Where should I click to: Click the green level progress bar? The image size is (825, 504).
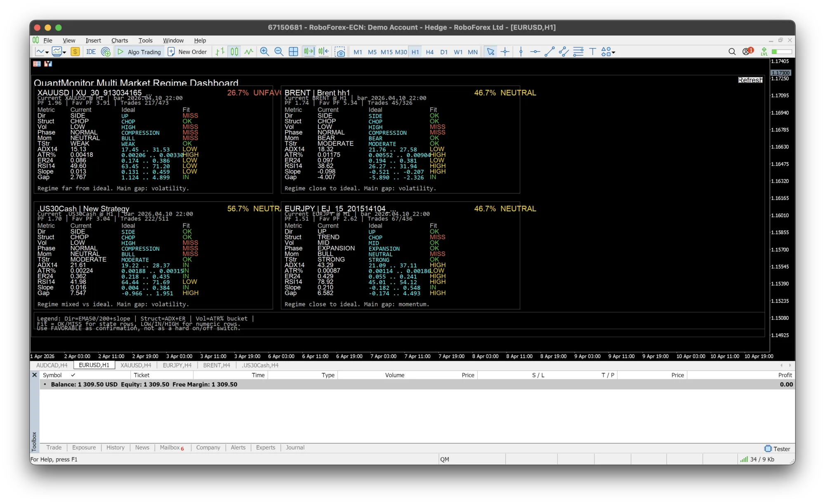tap(782, 52)
